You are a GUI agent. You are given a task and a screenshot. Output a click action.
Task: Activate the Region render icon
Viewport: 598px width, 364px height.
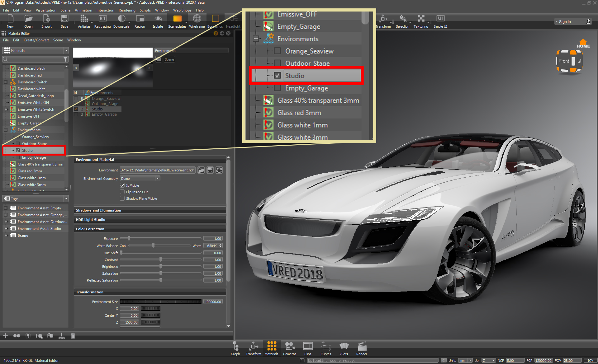140,21
